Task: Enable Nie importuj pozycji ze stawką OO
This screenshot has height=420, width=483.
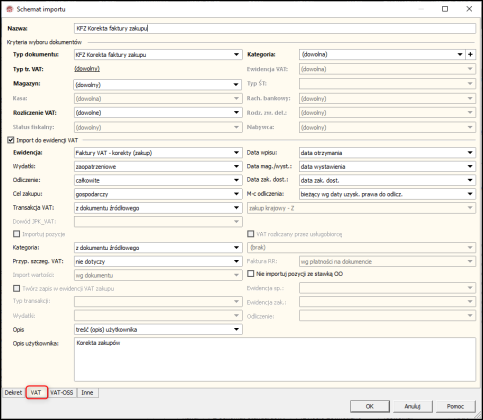Action: coord(251,274)
